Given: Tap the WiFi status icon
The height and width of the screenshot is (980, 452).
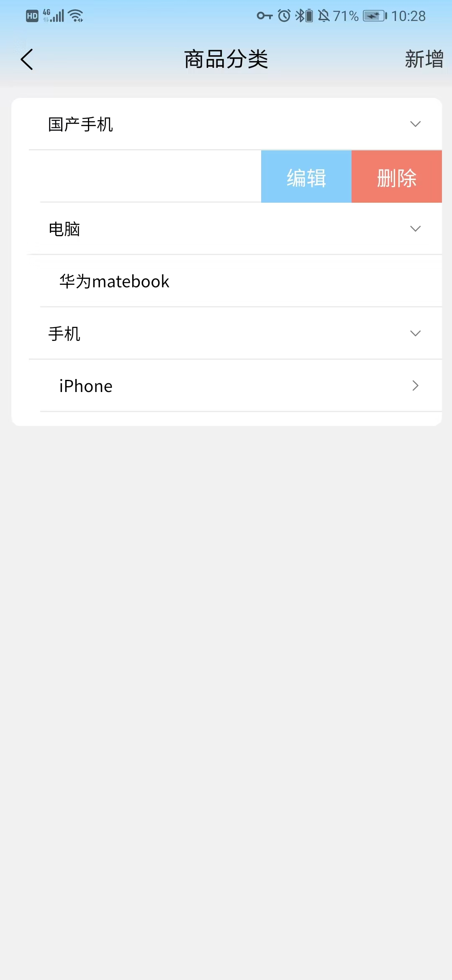Looking at the screenshot, I should click(x=76, y=16).
